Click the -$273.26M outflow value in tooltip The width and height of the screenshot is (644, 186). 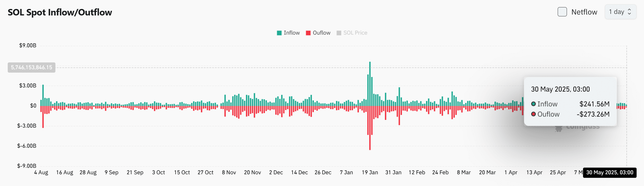click(593, 114)
